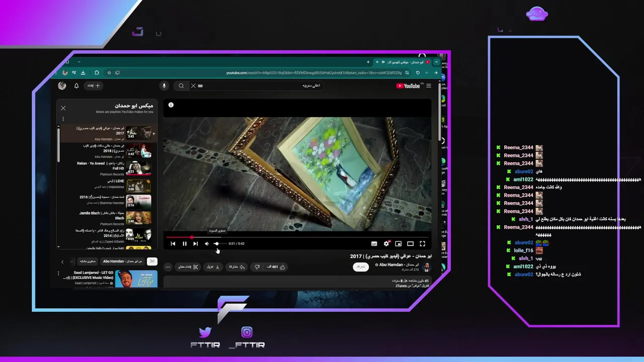Seek on the red video progress bar
Viewport: 644px width, 362px height.
click(x=298, y=237)
